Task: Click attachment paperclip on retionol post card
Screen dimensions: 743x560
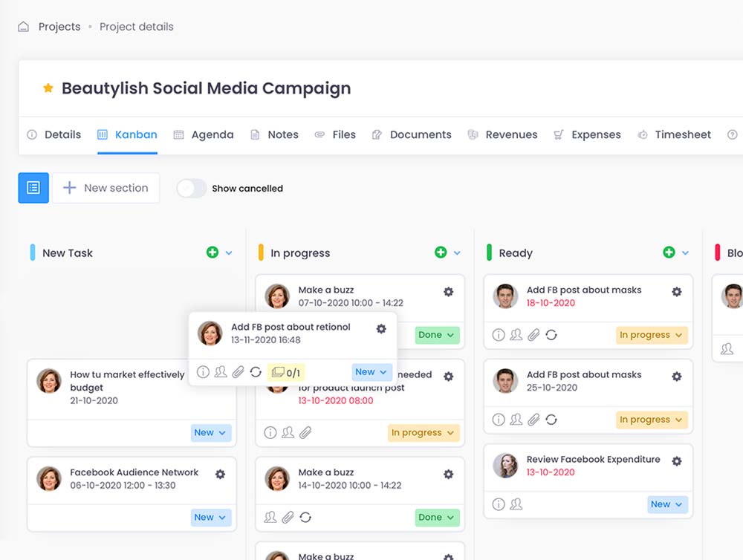Action: [238, 372]
